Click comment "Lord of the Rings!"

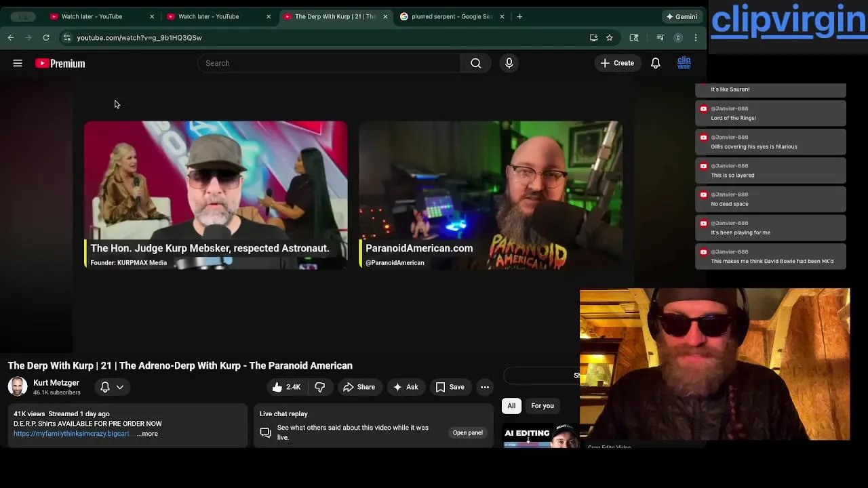pyautogui.click(x=733, y=118)
